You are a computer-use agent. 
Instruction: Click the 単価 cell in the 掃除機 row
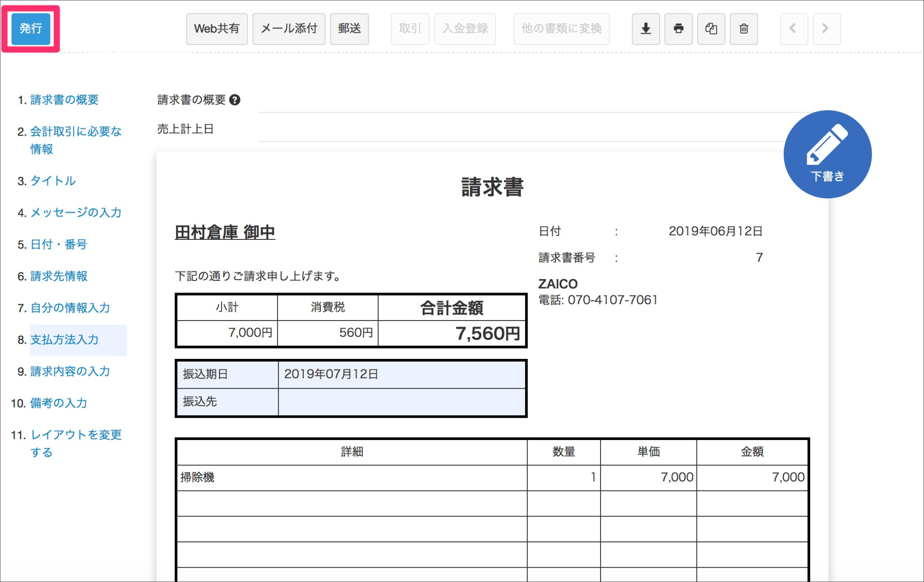pyautogui.click(x=649, y=477)
